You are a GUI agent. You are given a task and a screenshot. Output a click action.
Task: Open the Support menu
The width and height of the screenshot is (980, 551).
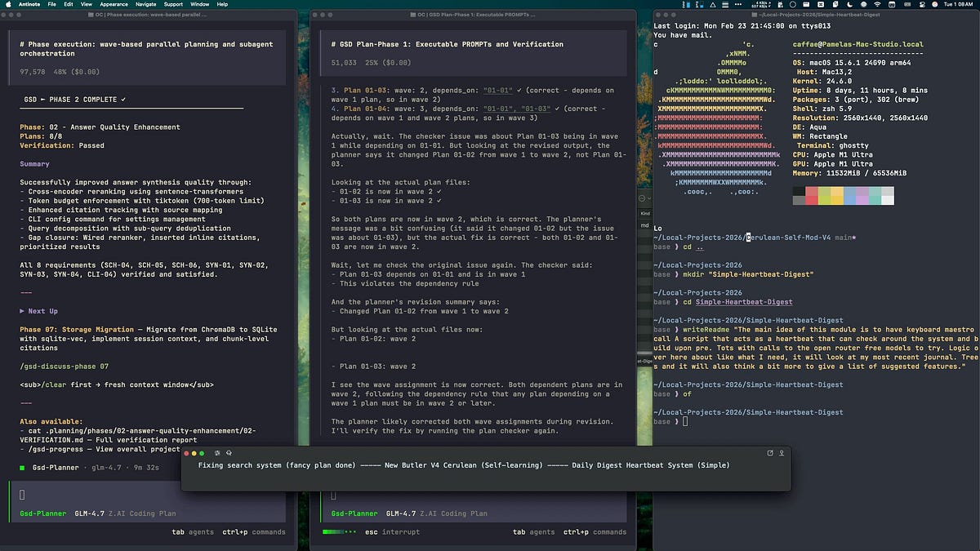[173, 4]
